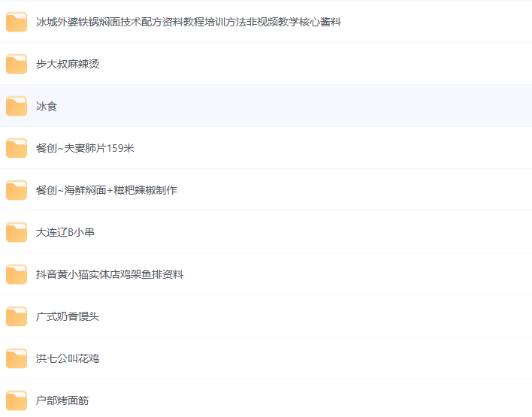Click the folder icon for 步大叔麻辣烫
Image resolution: width=532 pixels, height=417 pixels.
coord(17,65)
